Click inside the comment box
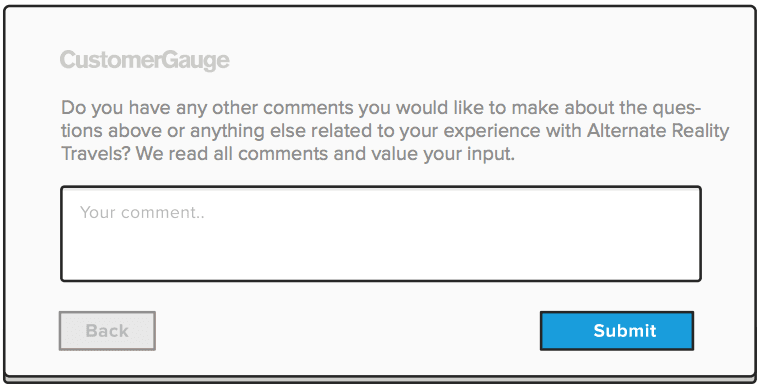Viewport: 765px width, 391px height. pyautogui.click(x=381, y=234)
